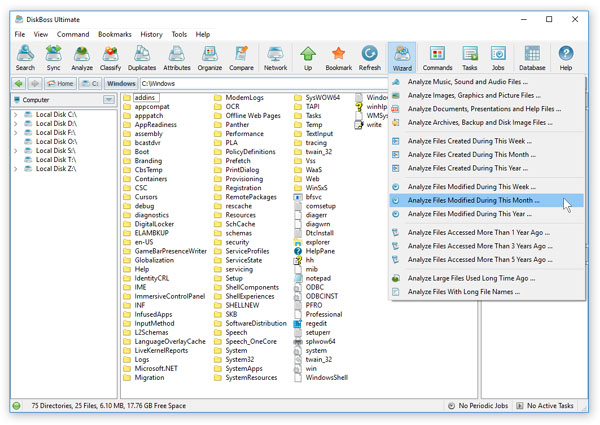Open the Attributes toolbar tool

tap(177, 58)
